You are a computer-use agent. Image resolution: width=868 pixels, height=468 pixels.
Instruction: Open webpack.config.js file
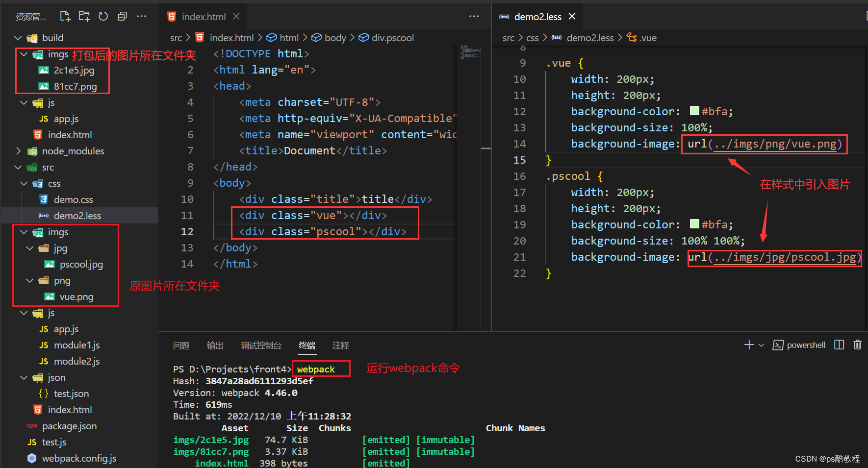(79, 458)
